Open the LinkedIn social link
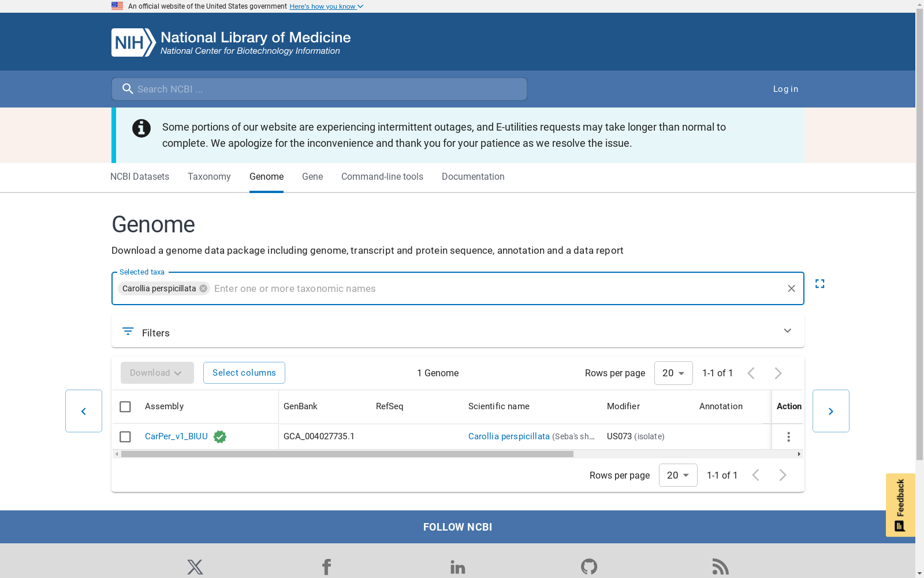This screenshot has width=924, height=578. pos(458,567)
